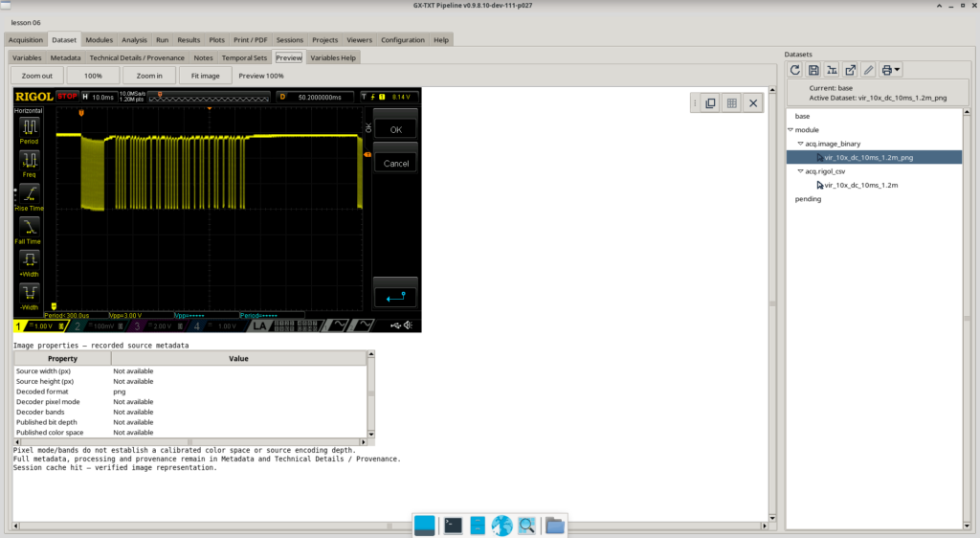This screenshot has height=538, width=980.
Task: Open the Plots tab
Action: (x=217, y=40)
